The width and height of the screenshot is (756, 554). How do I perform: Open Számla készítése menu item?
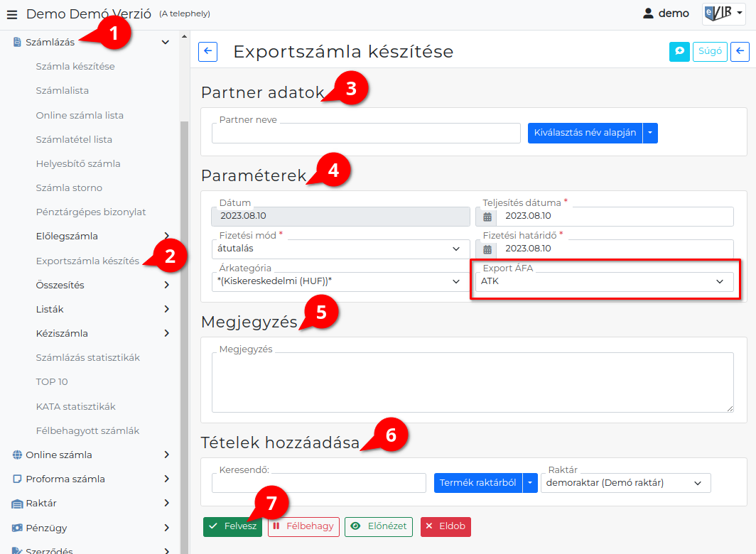(75, 67)
